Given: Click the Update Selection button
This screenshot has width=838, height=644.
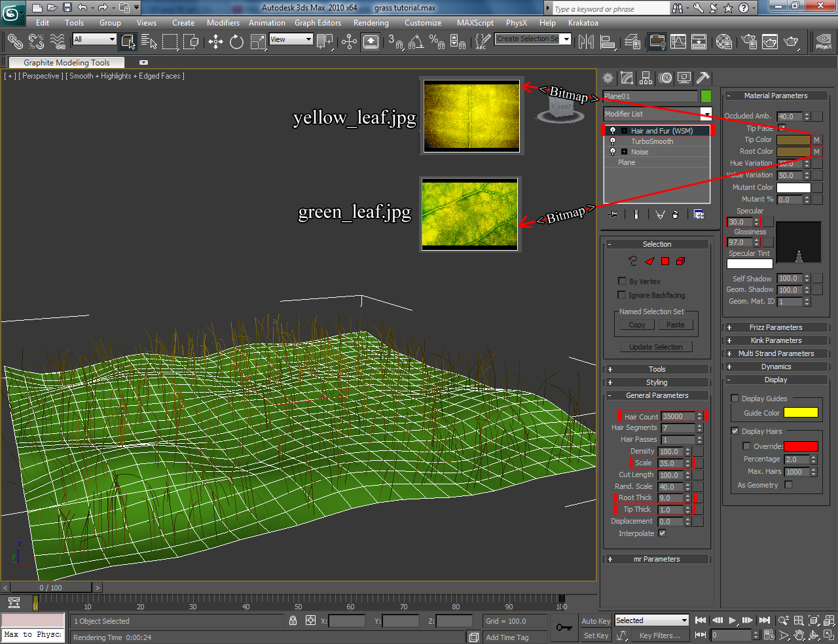Looking at the screenshot, I should (655, 347).
